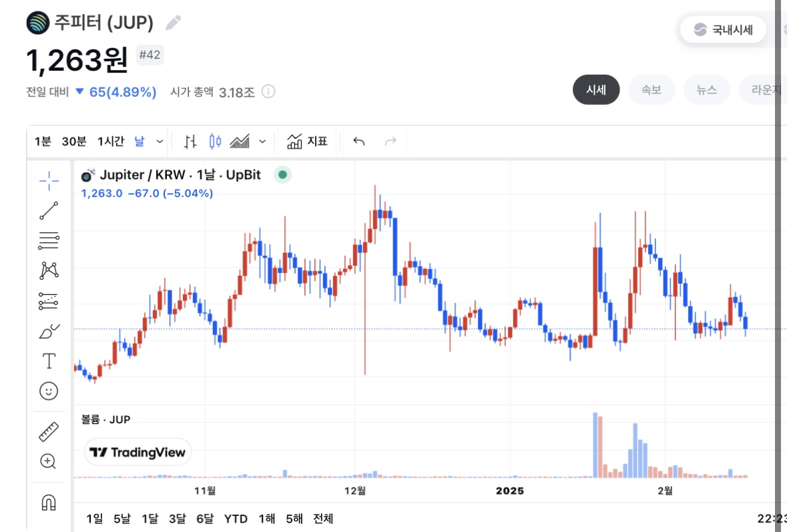Open the TradingView logo link

pos(138,452)
